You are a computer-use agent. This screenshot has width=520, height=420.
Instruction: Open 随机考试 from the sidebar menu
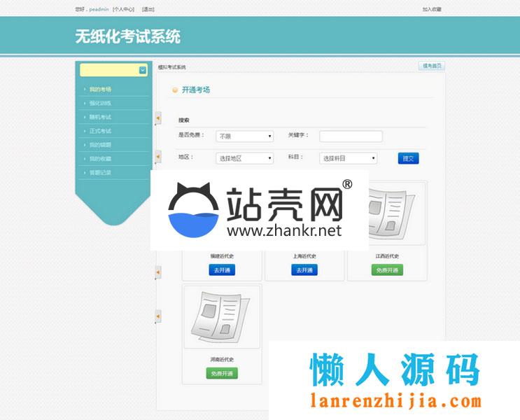click(x=100, y=117)
